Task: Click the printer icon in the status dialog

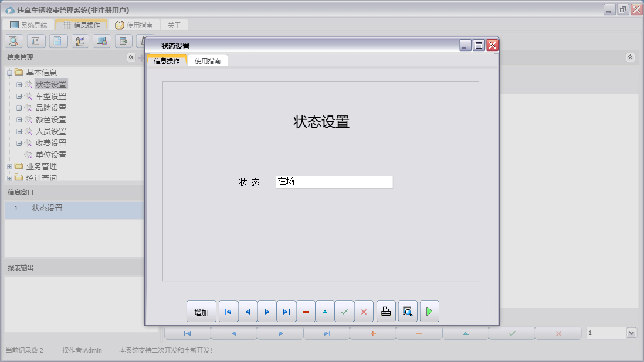Action: [x=386, y=311]
